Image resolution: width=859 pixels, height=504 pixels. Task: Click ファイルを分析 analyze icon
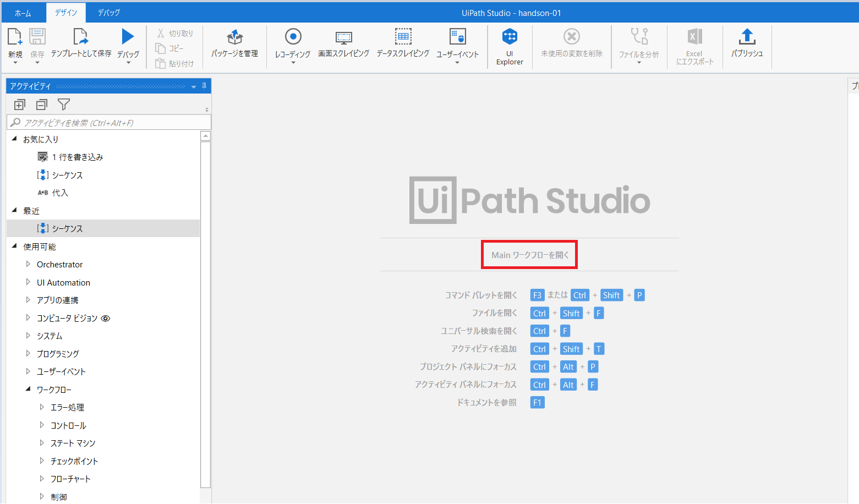[639, 36]
